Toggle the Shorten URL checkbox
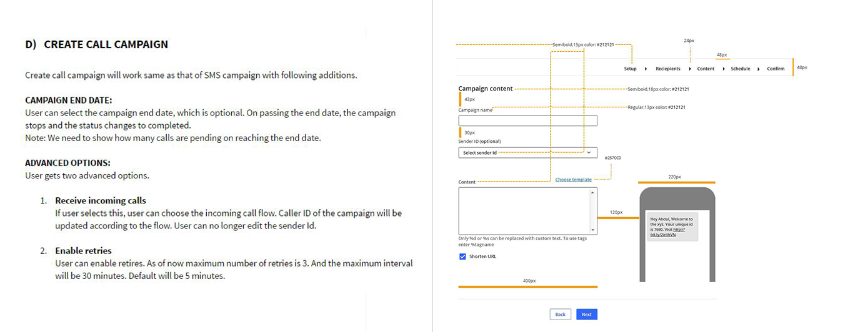Image resolution: width=868 pixels, height=332 pixels. point(462,256)
